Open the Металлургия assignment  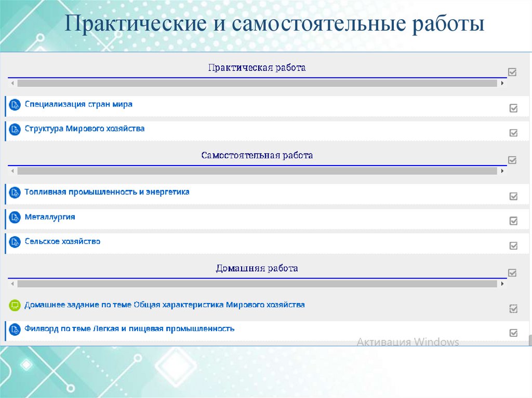click(50, 217)
